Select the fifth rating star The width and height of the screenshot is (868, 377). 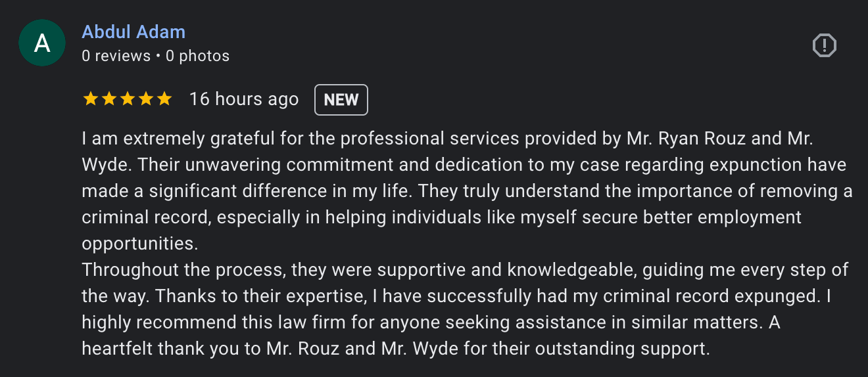164,99
